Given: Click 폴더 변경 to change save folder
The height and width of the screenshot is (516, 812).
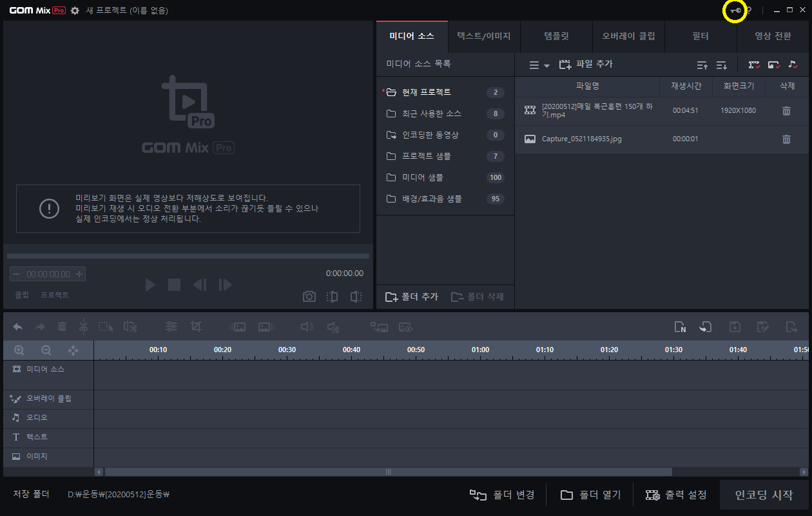Looking at the screenshot, I should point(502,495).
